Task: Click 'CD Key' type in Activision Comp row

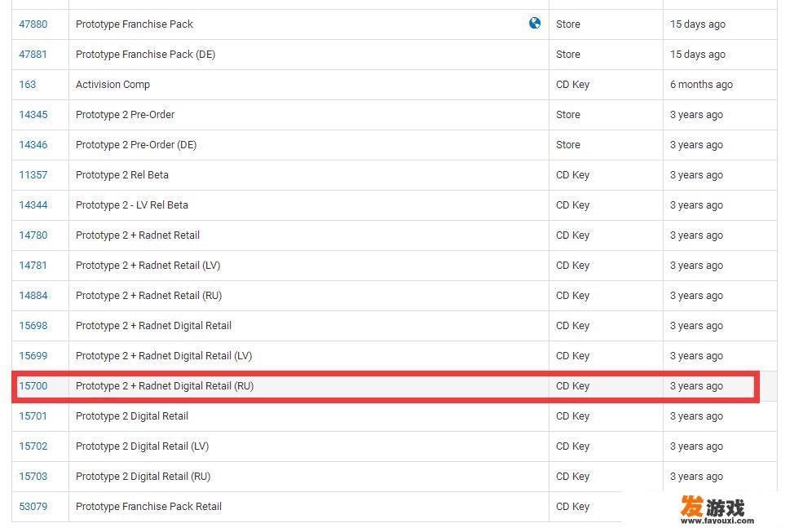Action: coord(573,85)
